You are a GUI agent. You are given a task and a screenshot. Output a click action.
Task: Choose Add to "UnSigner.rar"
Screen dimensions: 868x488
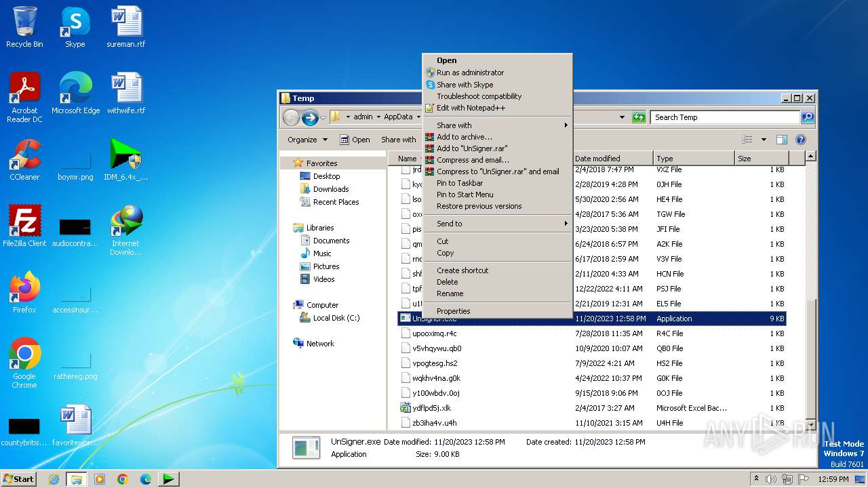[497, 148]
